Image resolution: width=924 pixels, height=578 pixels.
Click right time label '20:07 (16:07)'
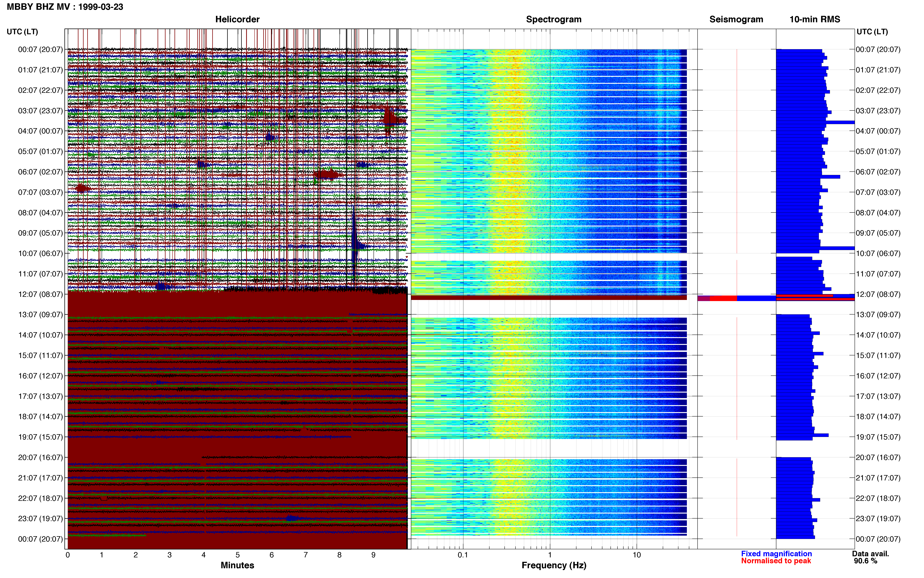coord(878,458)
